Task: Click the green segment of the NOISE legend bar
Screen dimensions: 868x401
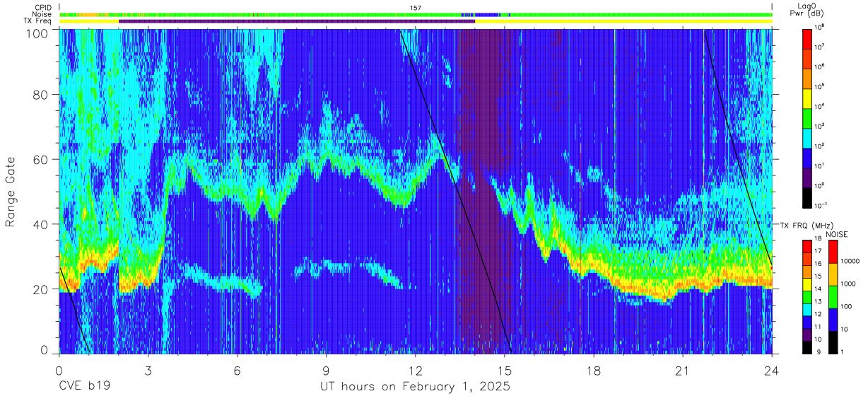Action: tap(833, 297)
